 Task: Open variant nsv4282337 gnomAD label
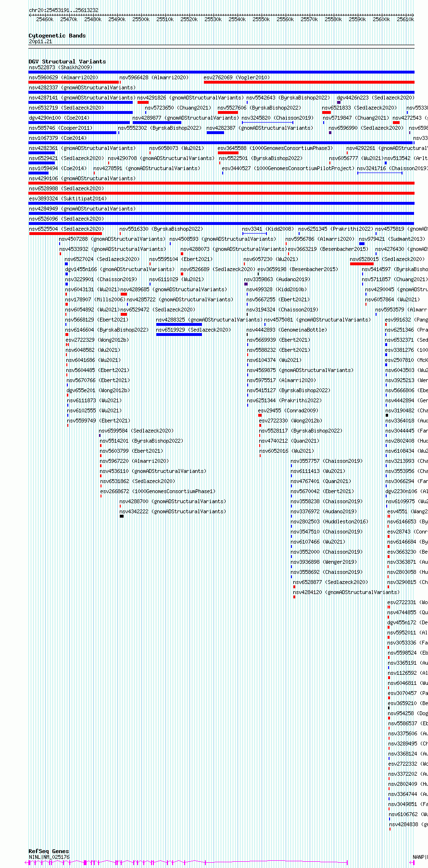(x=82, y=87)
